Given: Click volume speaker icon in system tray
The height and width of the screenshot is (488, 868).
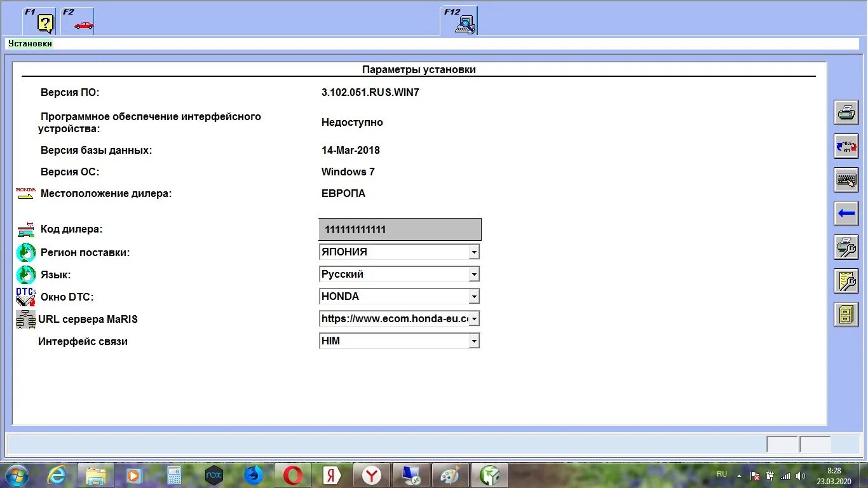Looking at the screenshot, I should point(800,476).
